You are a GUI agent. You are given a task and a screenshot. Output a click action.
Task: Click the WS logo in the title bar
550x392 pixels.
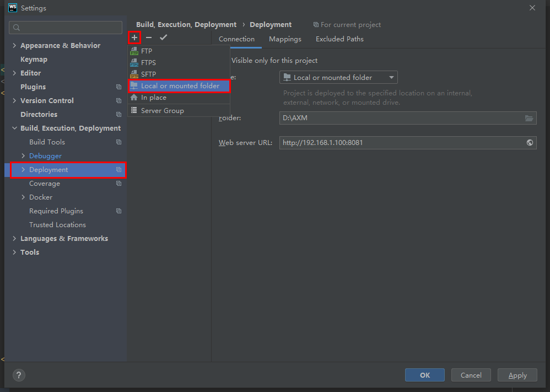click(12, 8)
